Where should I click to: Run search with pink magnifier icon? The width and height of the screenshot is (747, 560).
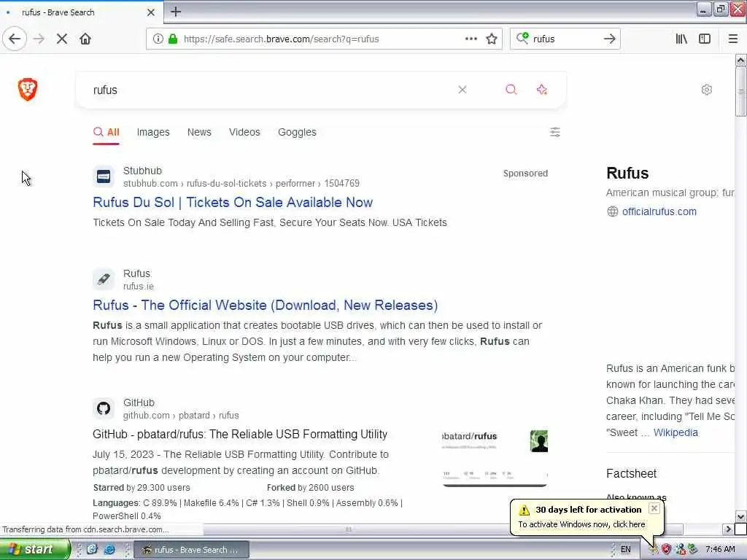511,90
